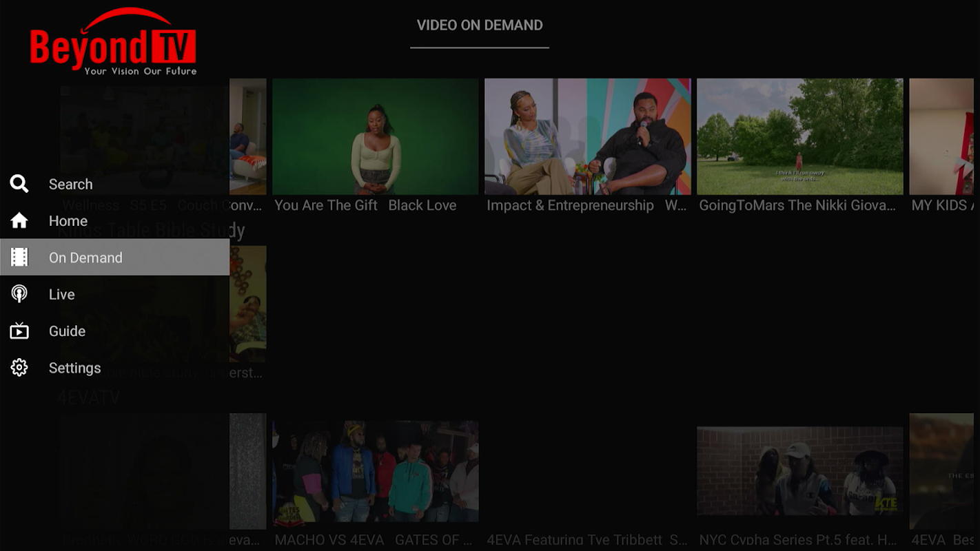The image size is (980, 551).
Task: Open the Impact & Entrepreneurship video thumbnail
Action: point(588,136)
